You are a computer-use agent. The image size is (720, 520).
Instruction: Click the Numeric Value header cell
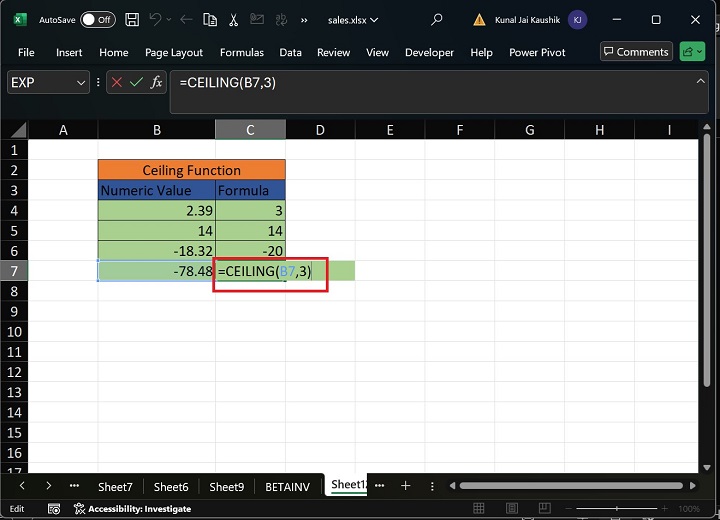[157, 190]
